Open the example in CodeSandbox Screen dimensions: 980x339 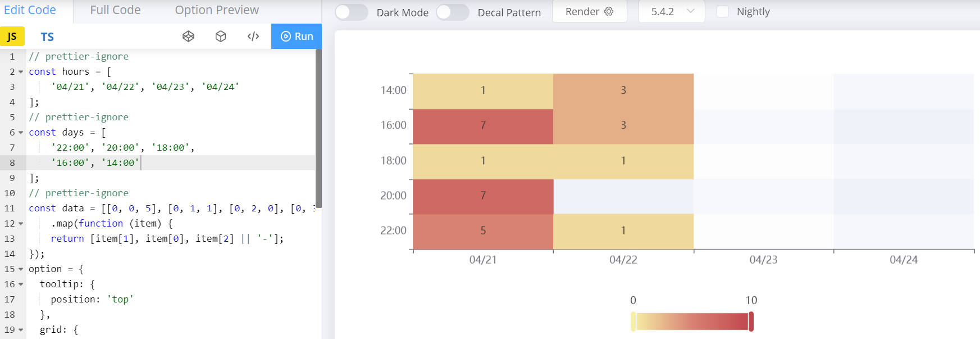tap(220, 36)
